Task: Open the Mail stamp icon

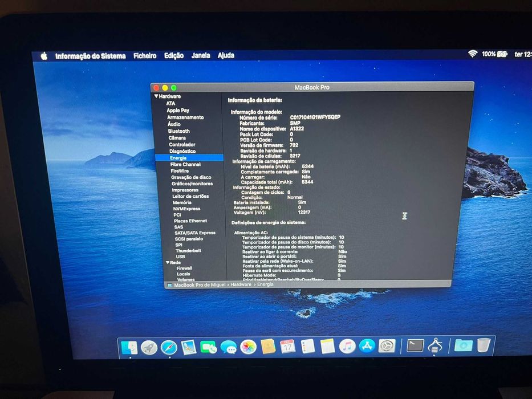Action: (x=189, y=348)
